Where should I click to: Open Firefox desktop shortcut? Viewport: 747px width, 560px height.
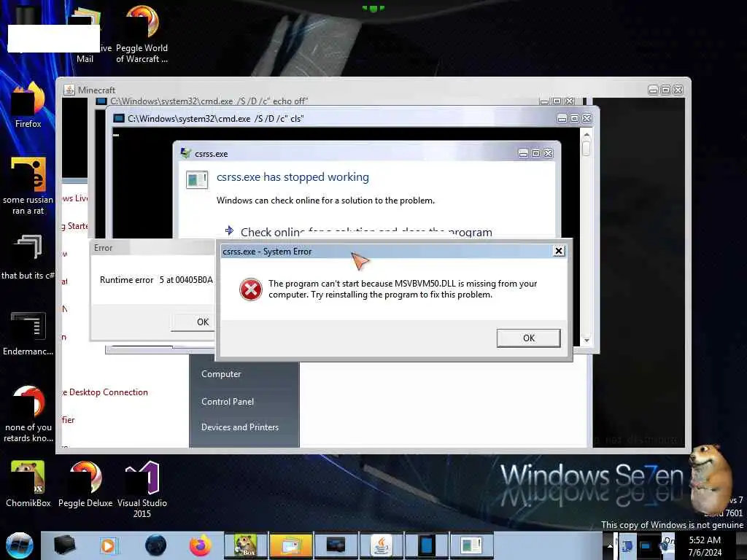coord(28,105)
